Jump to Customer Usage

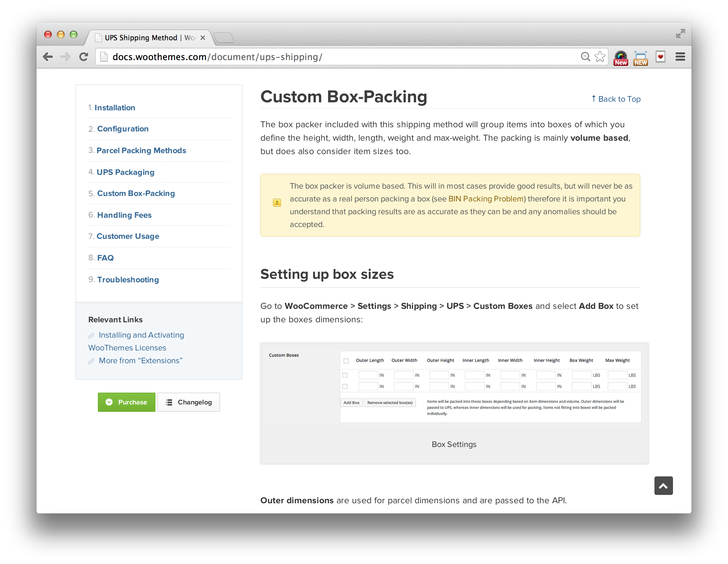click(x=128, y=236)
